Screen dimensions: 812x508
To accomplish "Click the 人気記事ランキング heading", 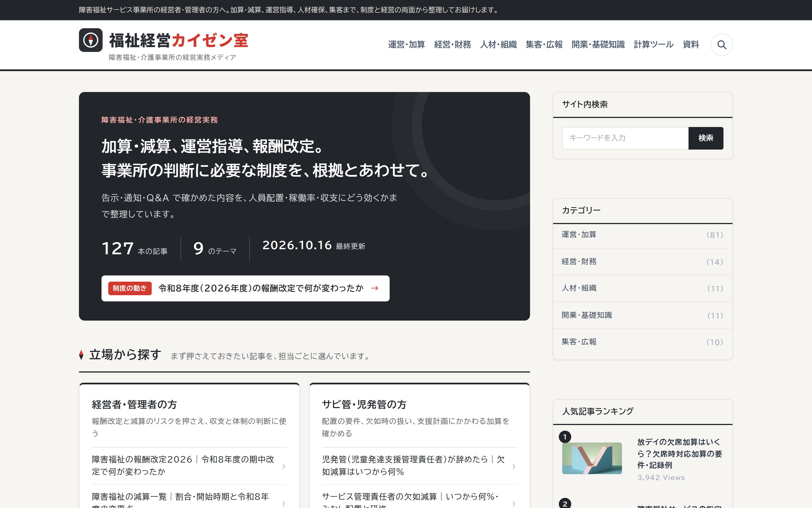I will pyautogui.click(x=598, y=411).
